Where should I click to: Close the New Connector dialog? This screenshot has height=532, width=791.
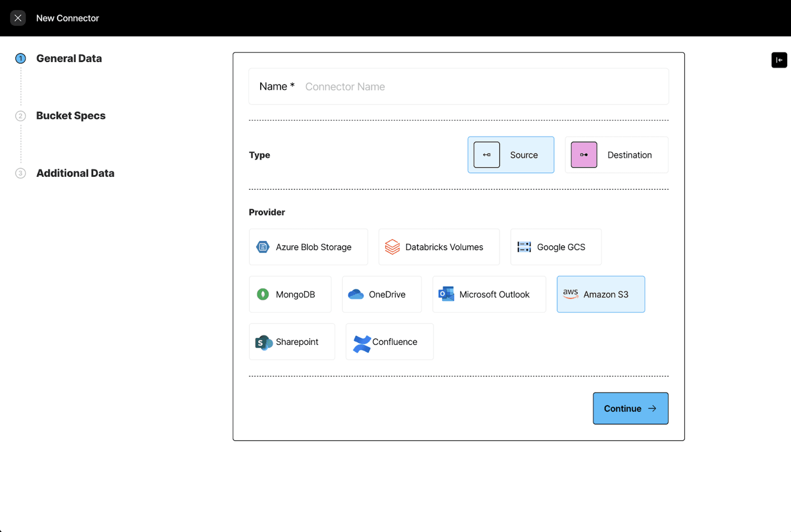[x=18, y=18]
